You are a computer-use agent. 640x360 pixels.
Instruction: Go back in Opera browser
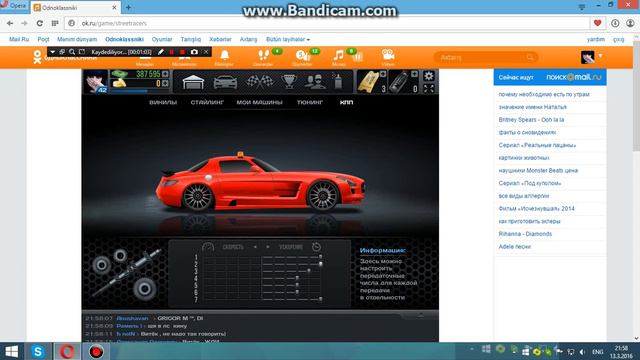pyautogui.click(x=10, y=23)
